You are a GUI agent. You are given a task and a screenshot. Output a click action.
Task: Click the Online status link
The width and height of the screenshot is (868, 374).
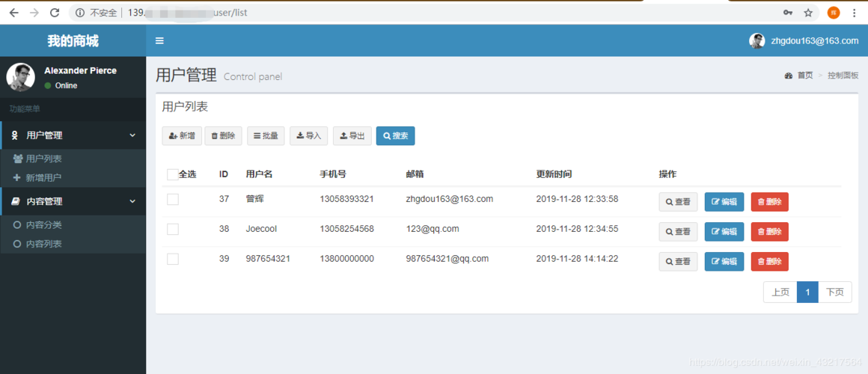61,86
